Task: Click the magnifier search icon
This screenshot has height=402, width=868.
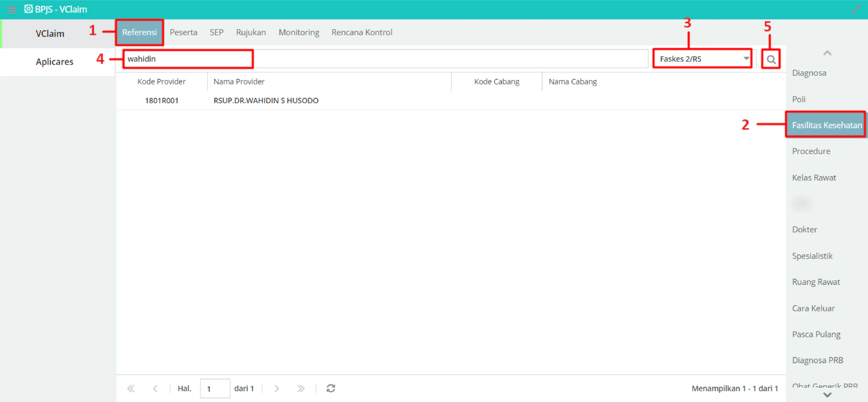Action: click(771, 59)
